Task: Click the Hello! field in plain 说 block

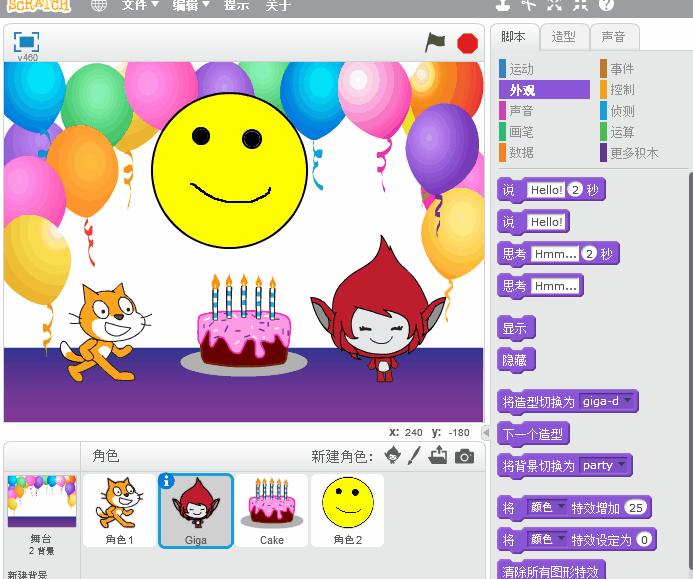Action: [x=546, y=222]
